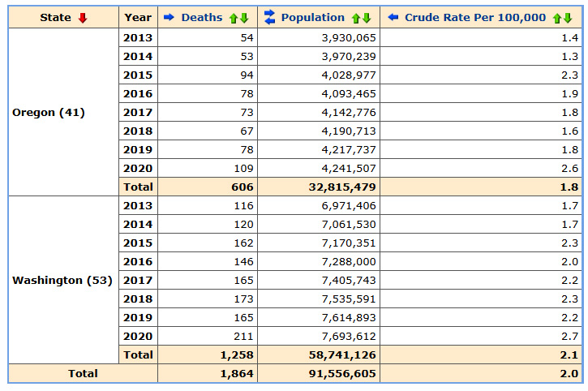The width and height of the screenshot is (588, 391).
Task: Click the blue right arrow before Deaths
Action: pos(170,18)
